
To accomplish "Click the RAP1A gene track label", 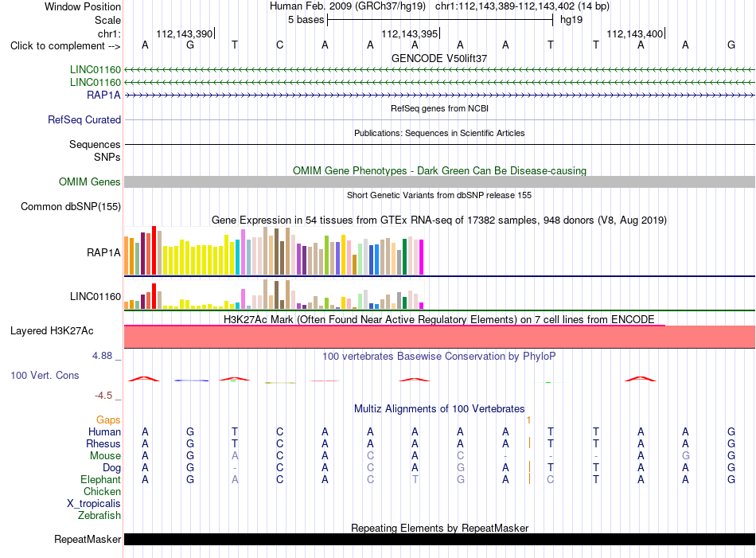I will pyautogui.click(x=103, y=95).
